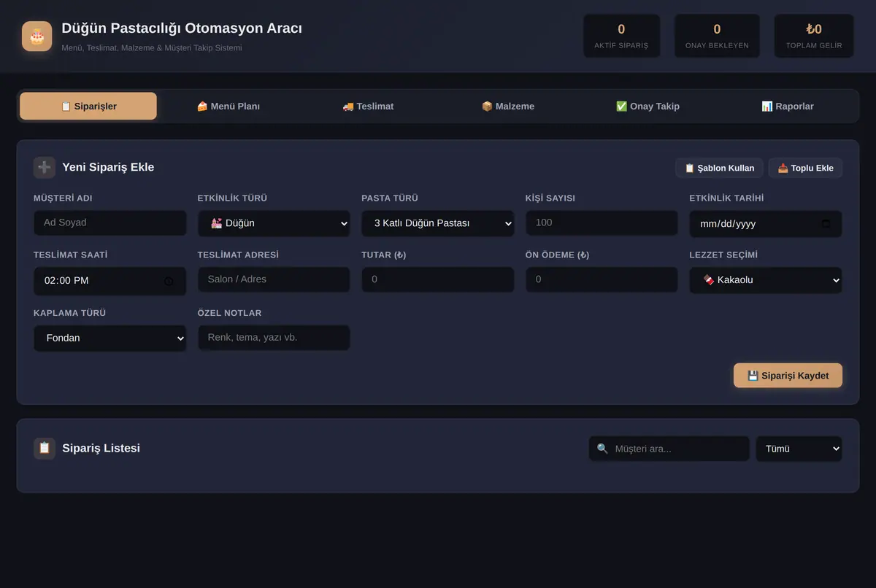
Task: Open the calendar picker in Etkinlik Tarihi
Action: [x=826, y=224]
